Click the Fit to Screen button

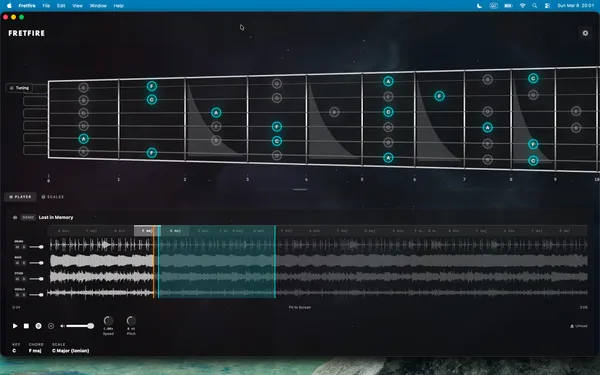click(300, 307)
